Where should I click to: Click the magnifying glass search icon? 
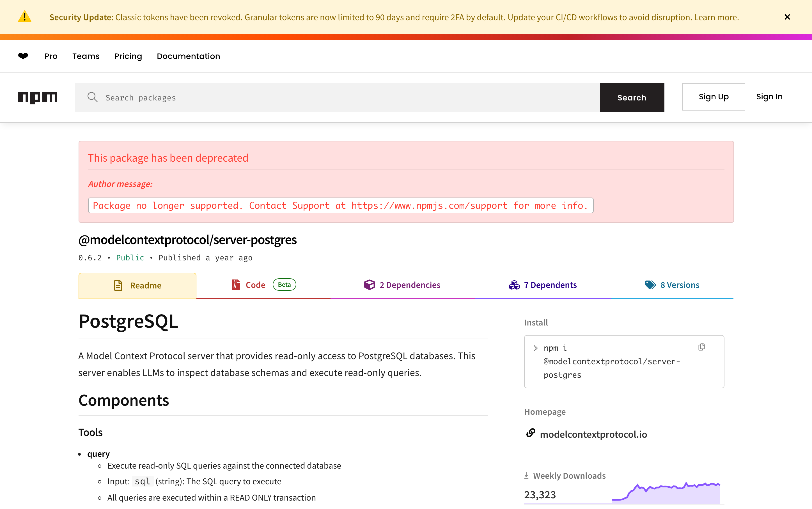[x=92, y=97]
